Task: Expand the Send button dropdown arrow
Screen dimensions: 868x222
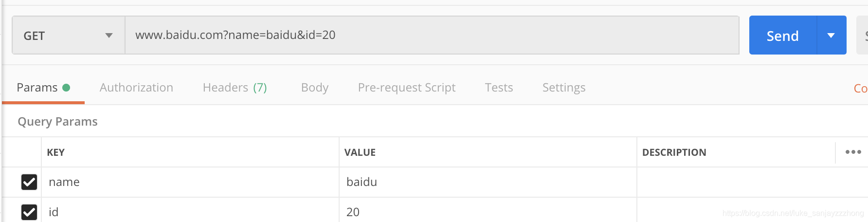Action: pos(831,36)
